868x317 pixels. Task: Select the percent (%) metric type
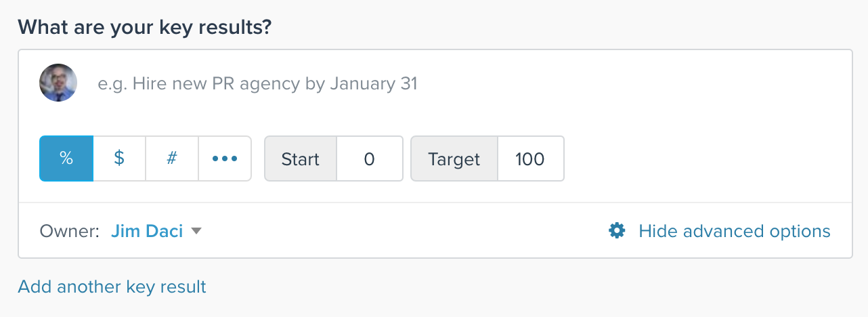pyautogui.click(x=66, y=158)
